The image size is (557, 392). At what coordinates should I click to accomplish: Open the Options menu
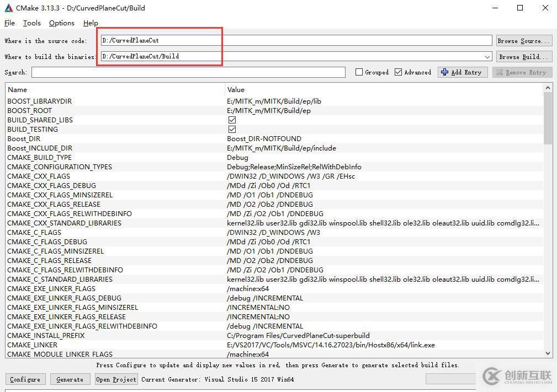61,23
